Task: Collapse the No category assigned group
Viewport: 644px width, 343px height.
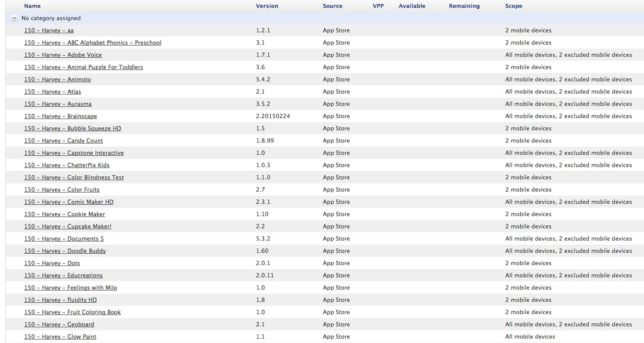Action: click(x=14, y=18)
